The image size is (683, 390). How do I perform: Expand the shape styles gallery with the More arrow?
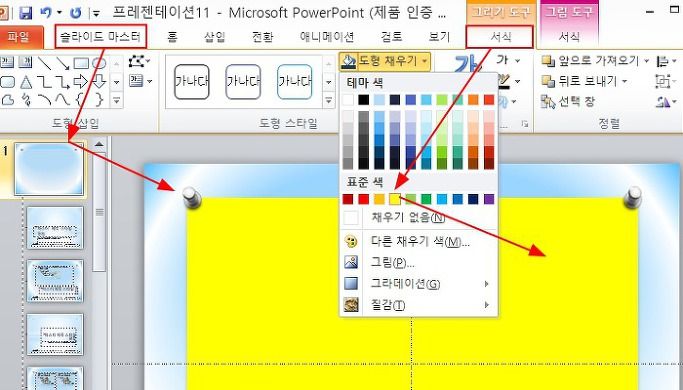click(x=329, y=101)
